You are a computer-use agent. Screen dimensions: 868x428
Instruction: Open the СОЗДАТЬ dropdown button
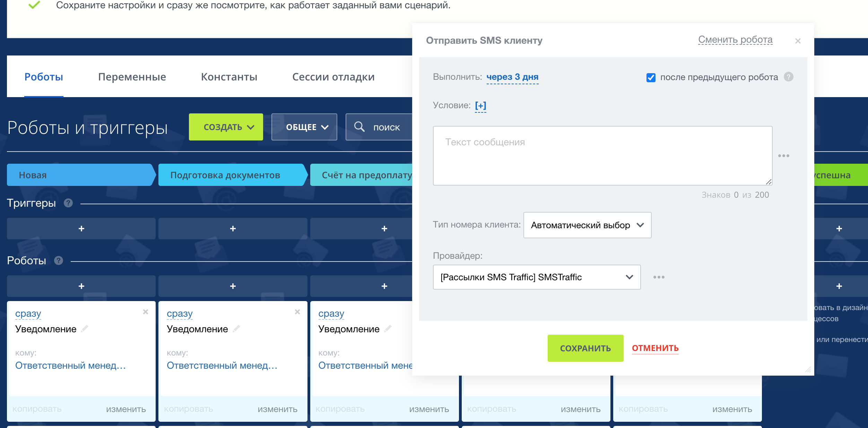(226, 127)
